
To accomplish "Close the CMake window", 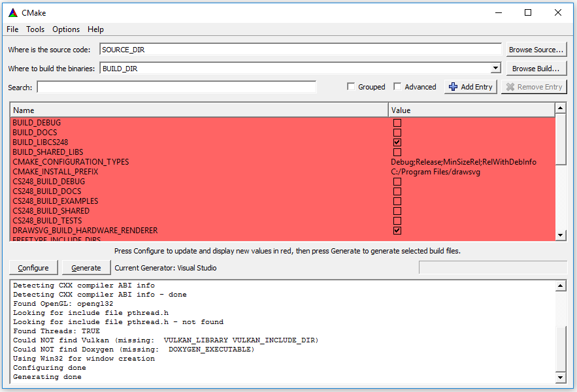I will click(x=558, y=12).
